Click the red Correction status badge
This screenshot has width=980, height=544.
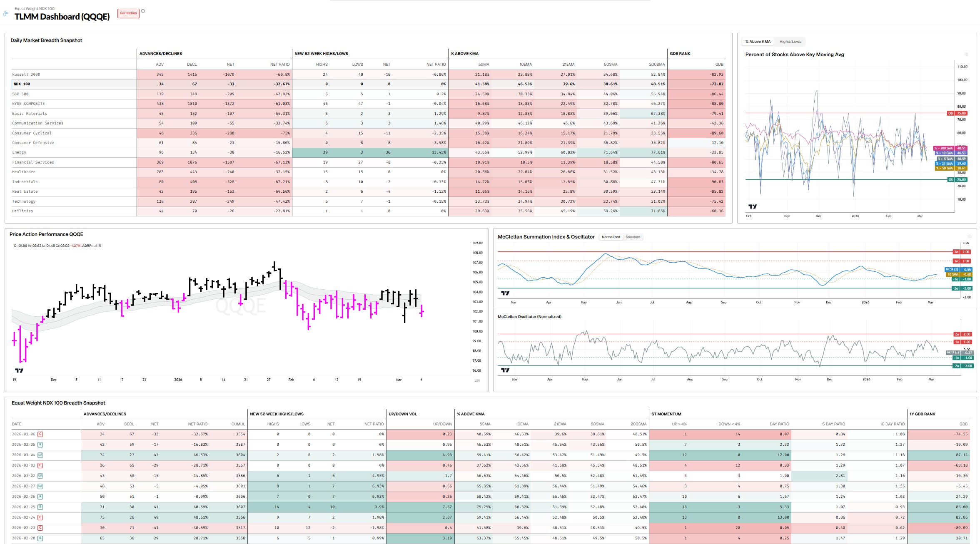tap(128, 13)
